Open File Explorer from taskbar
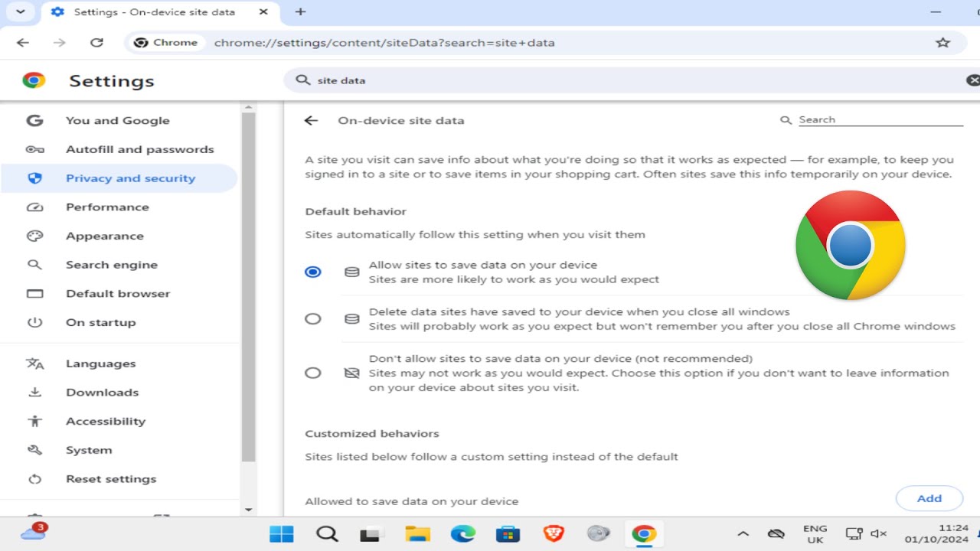 coord(417,534)
